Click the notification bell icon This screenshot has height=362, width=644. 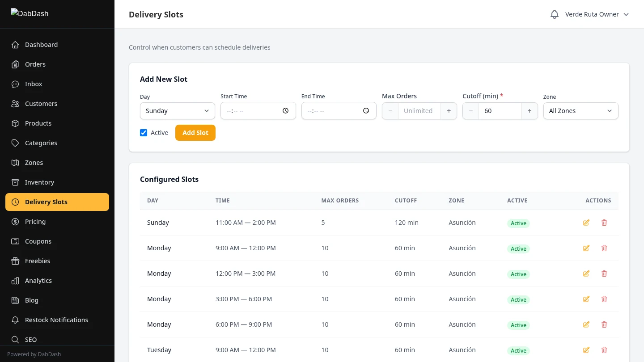[555, 14]
